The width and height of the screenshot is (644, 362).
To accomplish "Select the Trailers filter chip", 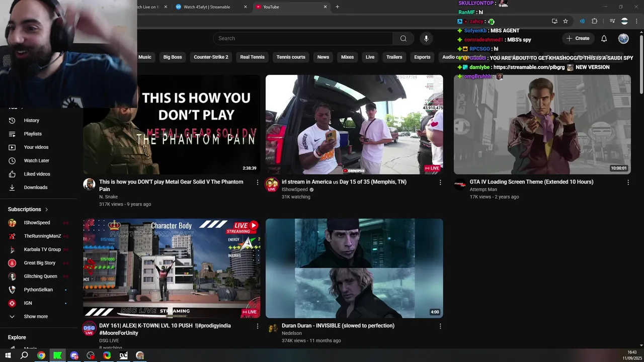I will pyautogui.click(x=394, y=57).
